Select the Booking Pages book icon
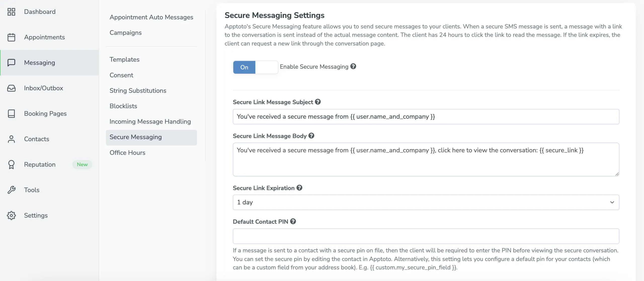This screenshot has width=644, height=281. point(11,113)
